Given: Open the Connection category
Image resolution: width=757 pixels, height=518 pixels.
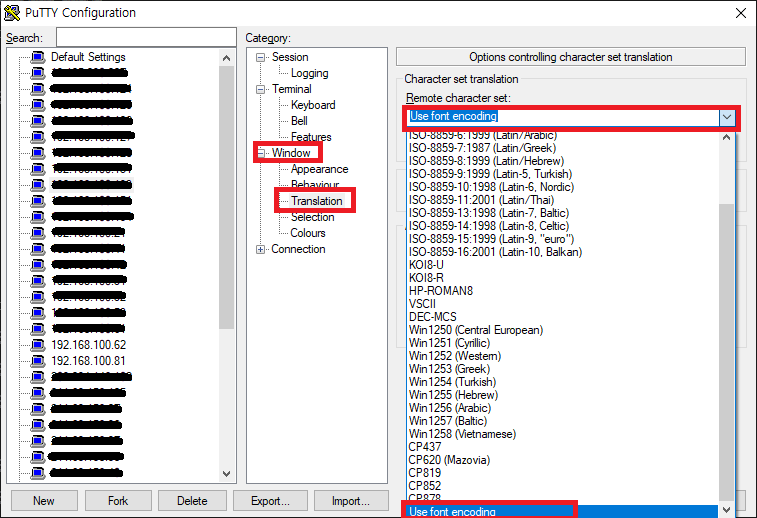Looking at the screenshot, I should click(298, 249).
